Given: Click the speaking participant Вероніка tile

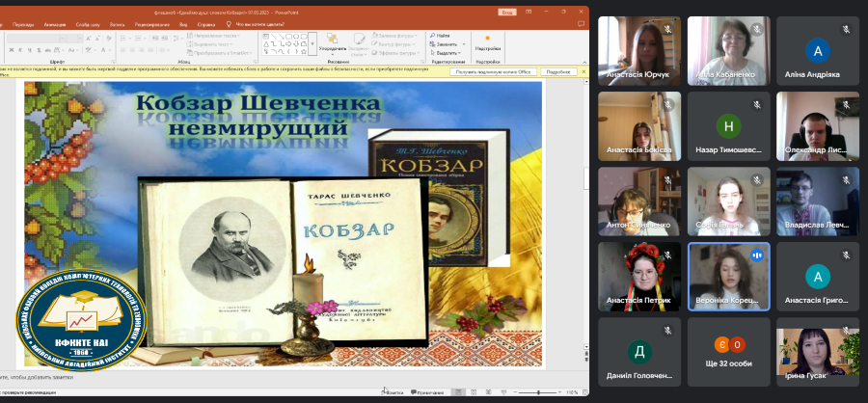Looking at the screenshot, I should coord(728,277).
